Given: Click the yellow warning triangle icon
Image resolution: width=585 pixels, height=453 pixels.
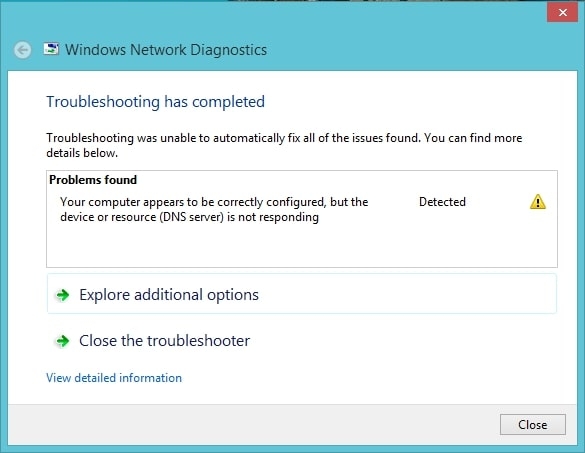Looking at the screenshot, I should point(538,202).
